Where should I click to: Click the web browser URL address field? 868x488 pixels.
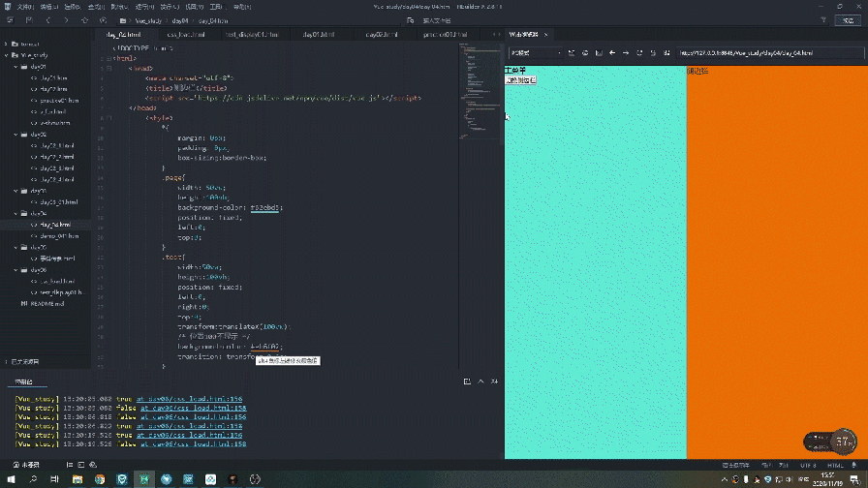(769, 53)
